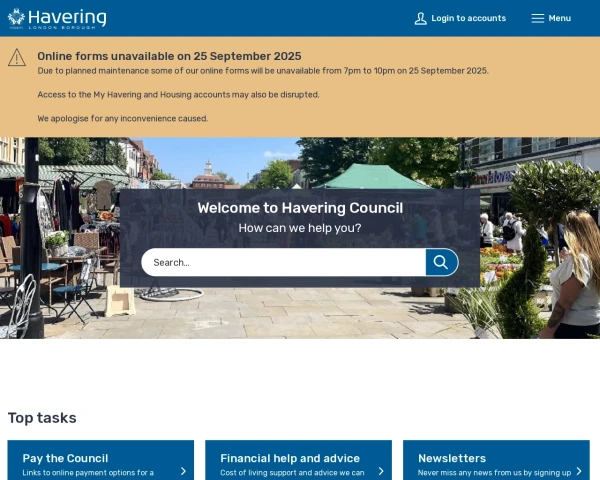This screenshot has width=600, height=480.
Task: Click the arrow on Pay the Council tile
Action: pyautogui.click(x=183, y=470)
